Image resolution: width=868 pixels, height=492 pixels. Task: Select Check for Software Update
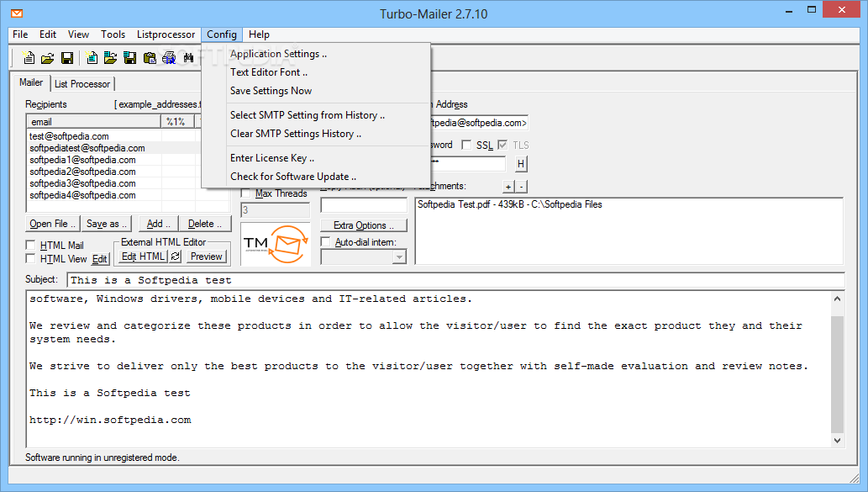point(316,176)
